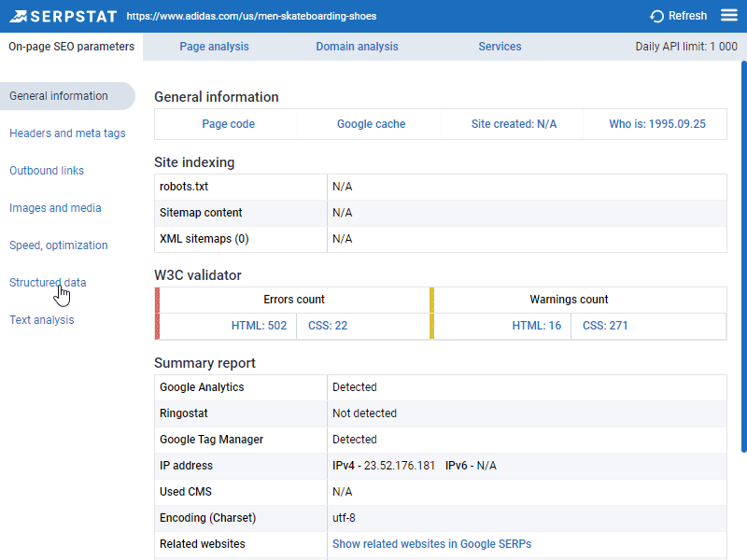Viewport: 747px width, 560px height.
Task: Open the hamburger menu icon
Action: [729, 16]
